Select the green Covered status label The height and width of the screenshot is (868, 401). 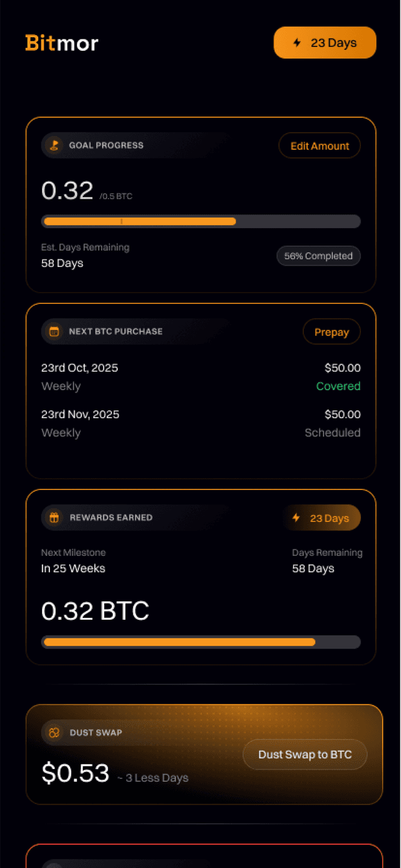[338, 386]
